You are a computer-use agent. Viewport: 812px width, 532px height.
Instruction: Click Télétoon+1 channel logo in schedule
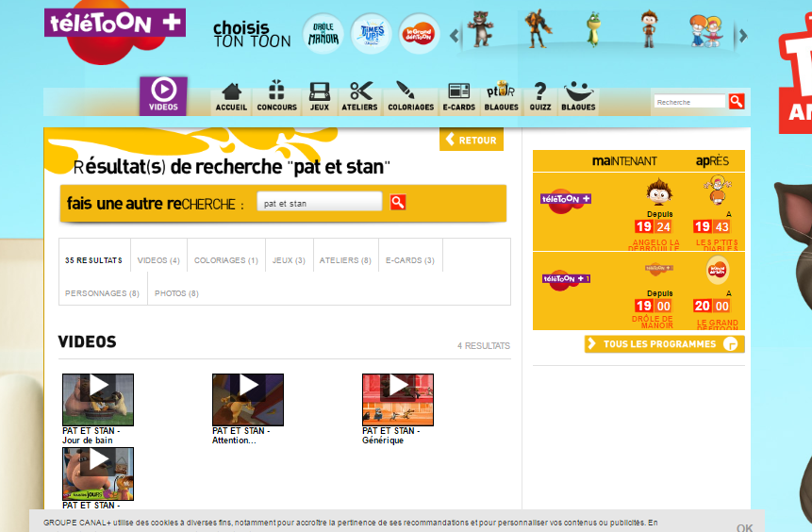(x=566, y=280)
